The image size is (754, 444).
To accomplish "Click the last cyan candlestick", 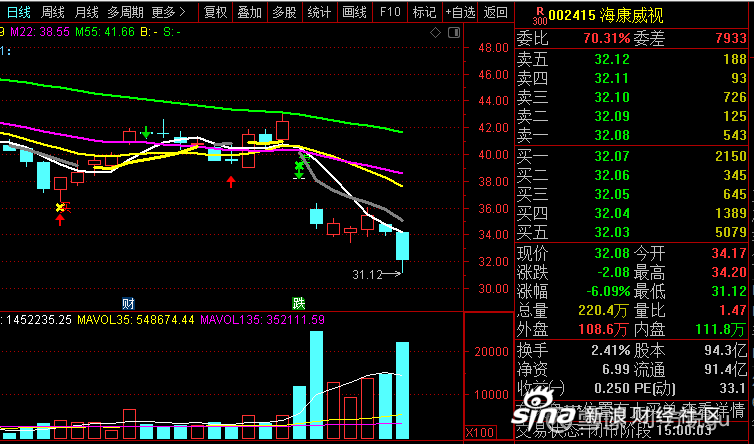I will [402, 246].
